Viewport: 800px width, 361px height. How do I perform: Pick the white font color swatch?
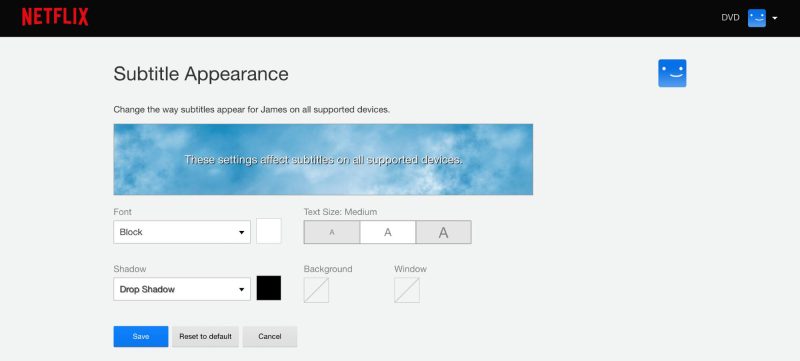(x=269, y=231)
